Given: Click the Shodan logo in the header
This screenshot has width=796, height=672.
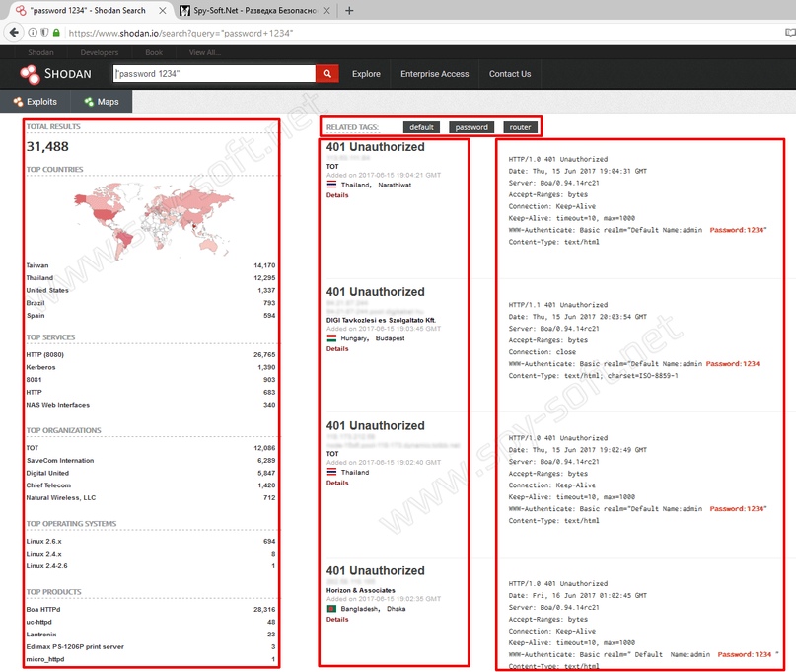Looking at the screenshot, I should [x=56, y=74].
